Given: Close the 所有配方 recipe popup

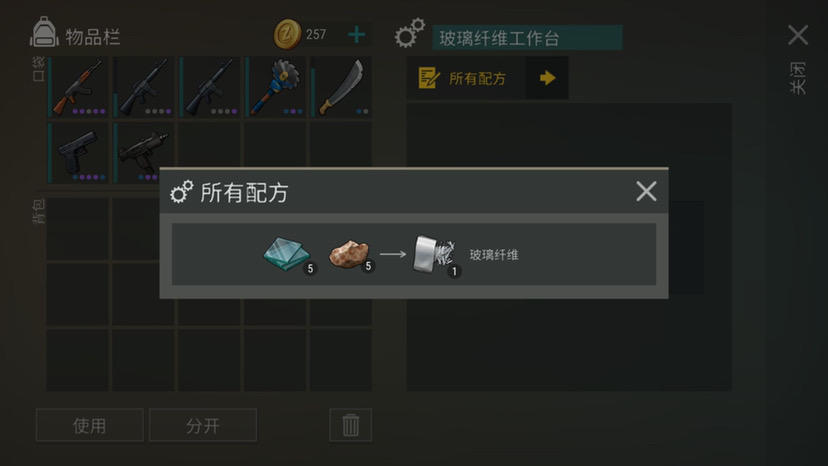Looking at the screenshot, I should pos(646,191).
